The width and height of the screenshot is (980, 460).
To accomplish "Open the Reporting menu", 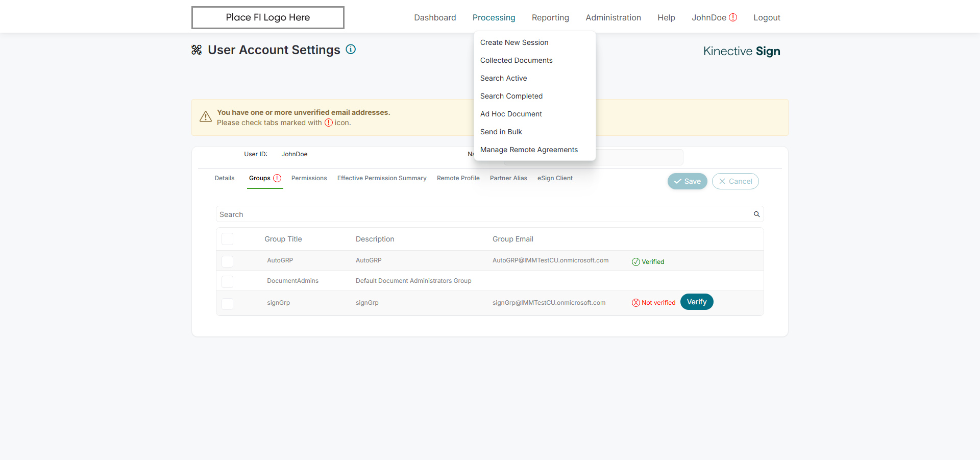I will coord(550,17).
